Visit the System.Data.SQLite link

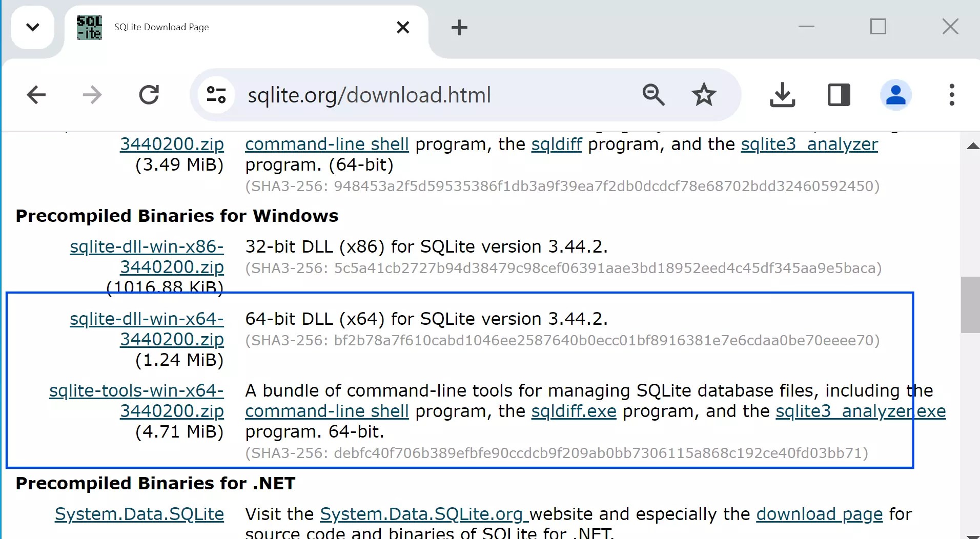[139, 514]
